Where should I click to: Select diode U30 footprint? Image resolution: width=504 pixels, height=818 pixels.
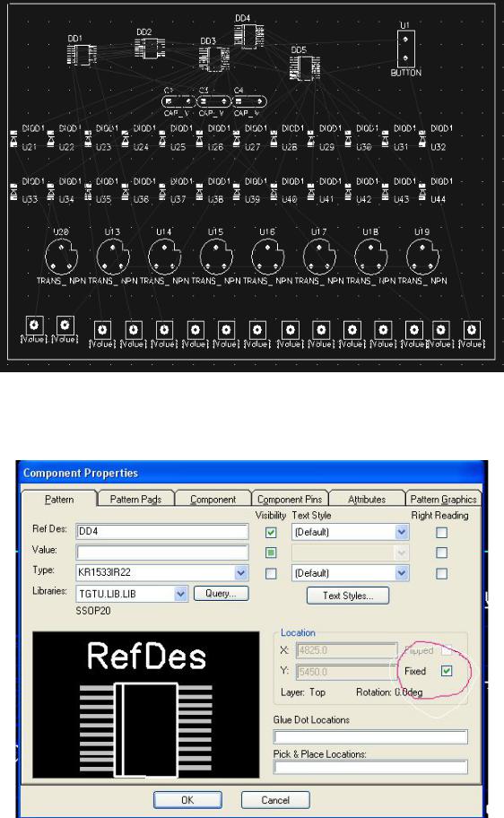[348, 139]
